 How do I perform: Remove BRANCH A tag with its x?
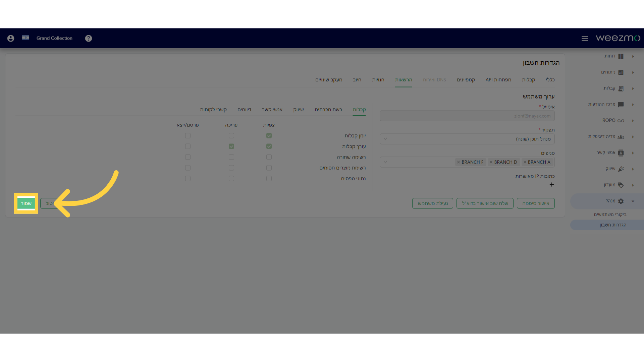(x=525, y=162)
